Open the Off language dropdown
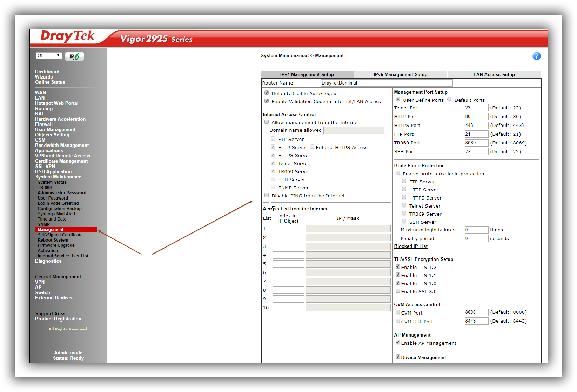Image resolution: width=577 pixels, height=392 pixels. tap(49, 56)
